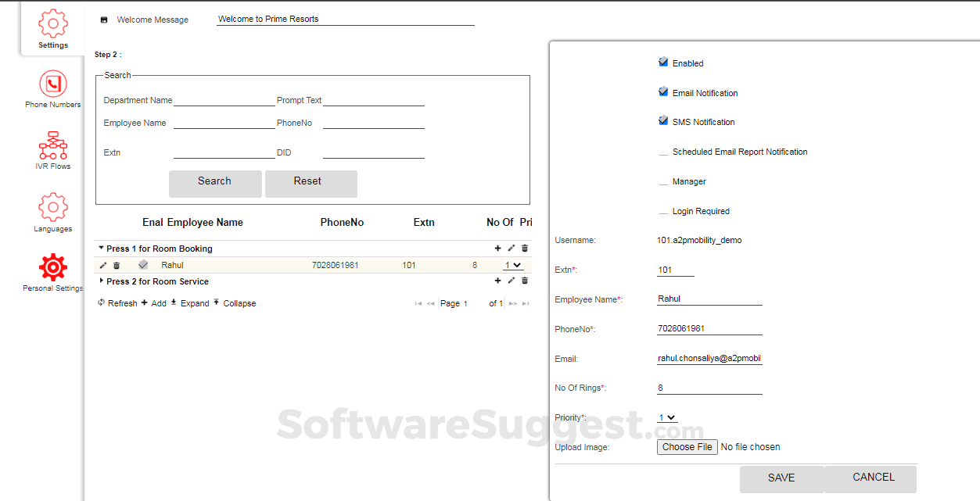
Task: Delete Press 2 for Room Service group
Action: [525, 281]
